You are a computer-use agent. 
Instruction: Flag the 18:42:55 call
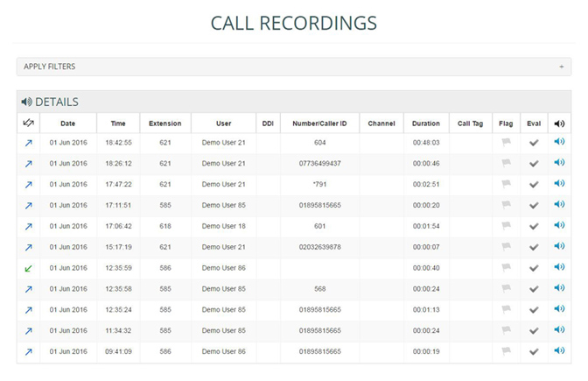click(x=507, y=142)
